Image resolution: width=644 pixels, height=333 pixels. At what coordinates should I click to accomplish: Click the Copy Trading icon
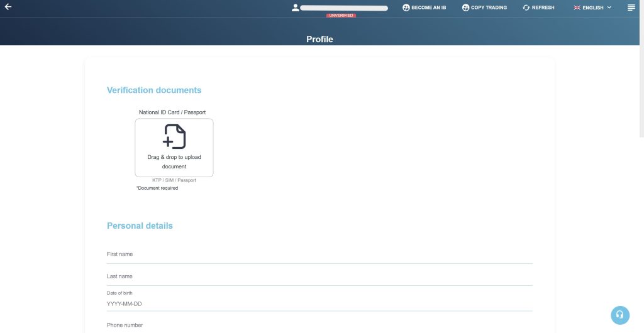465,8
